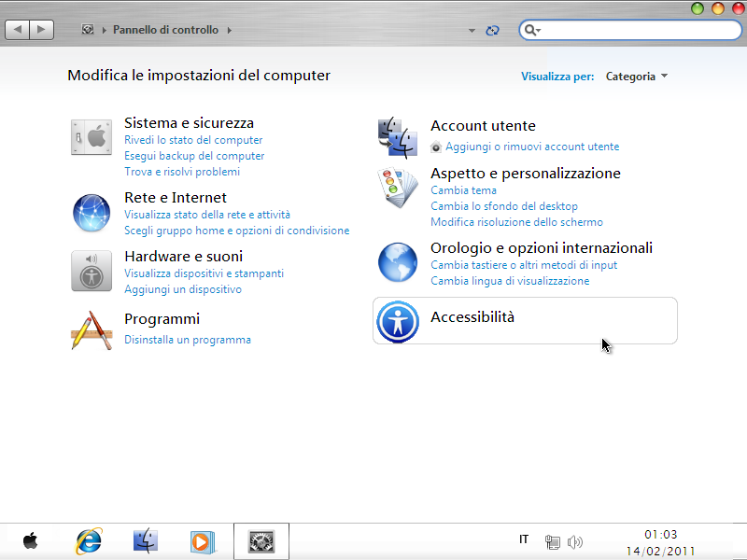Screen dimensions: 747x560
Task: Open the Hardware e suoni icon
Action: 92,271
